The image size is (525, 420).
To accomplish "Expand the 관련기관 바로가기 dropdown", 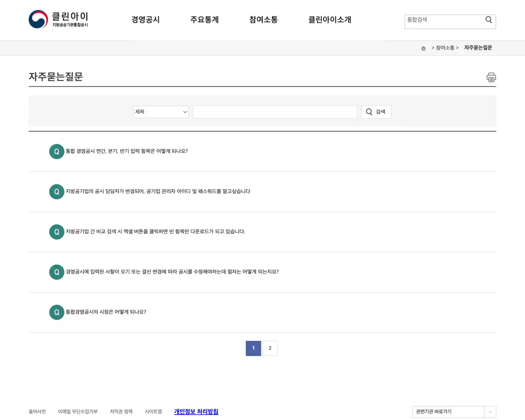I will [490, 412].
